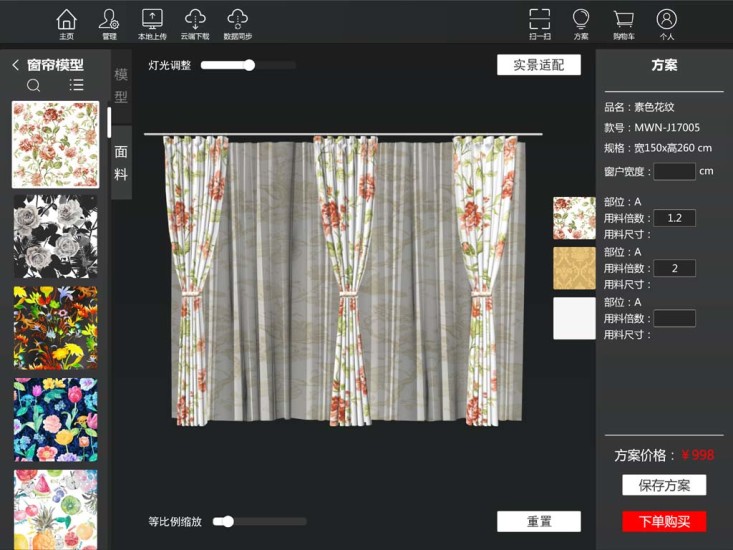This screenshot has height=550, width=733.
Task: Open the 管理 management icon
Action: 109,22
